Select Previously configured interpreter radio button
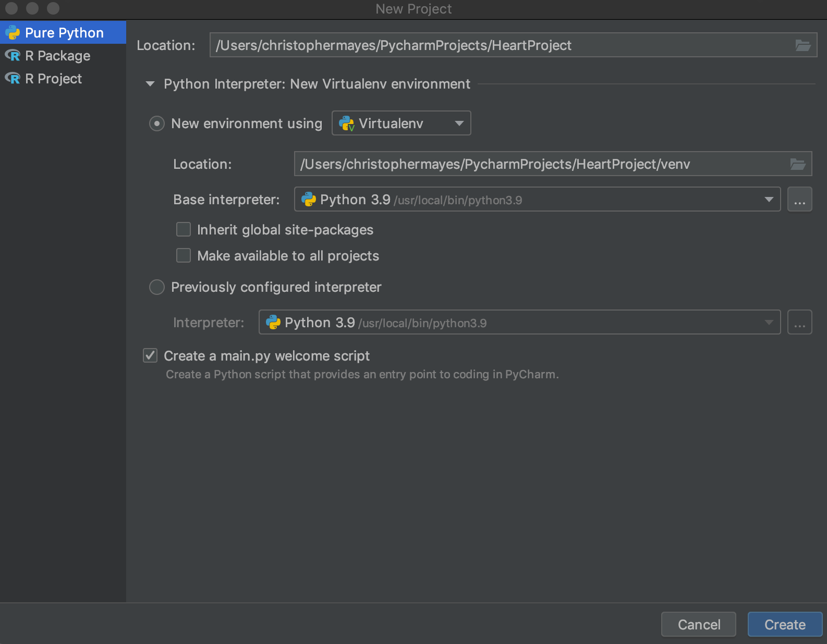The height and width of the screenshot is (644, 827). (x=157, y=287)
